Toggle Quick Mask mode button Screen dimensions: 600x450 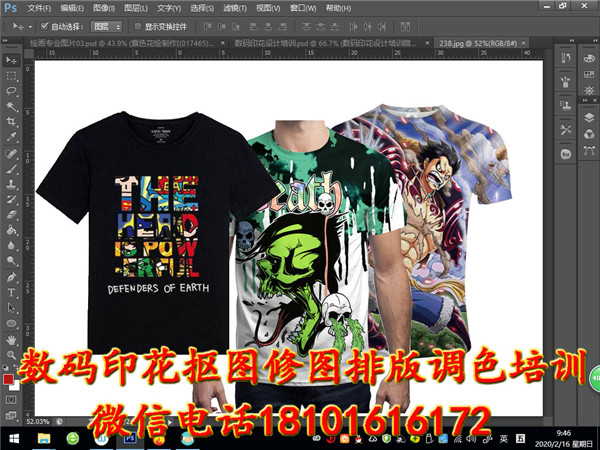[x=11, y=399]
